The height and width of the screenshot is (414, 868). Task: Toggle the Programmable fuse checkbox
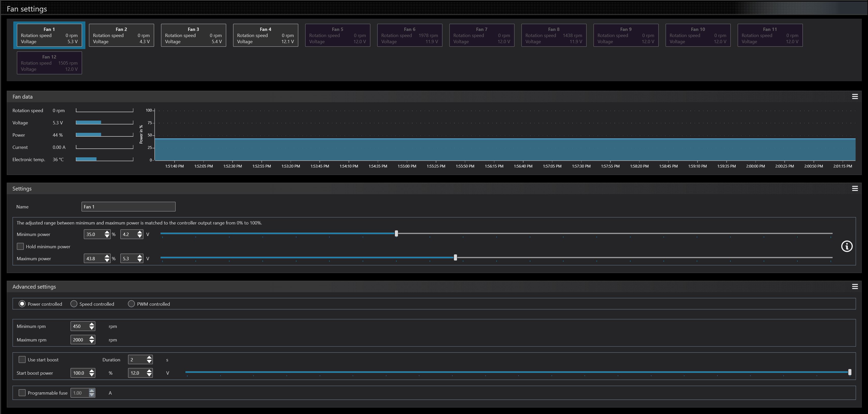pos(22,393)
